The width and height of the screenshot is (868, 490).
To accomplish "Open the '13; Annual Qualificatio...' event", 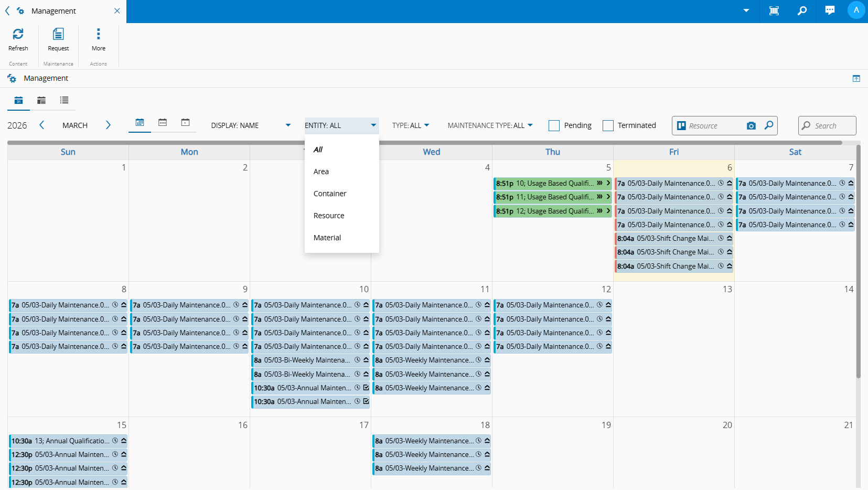I will coord(68,441).
